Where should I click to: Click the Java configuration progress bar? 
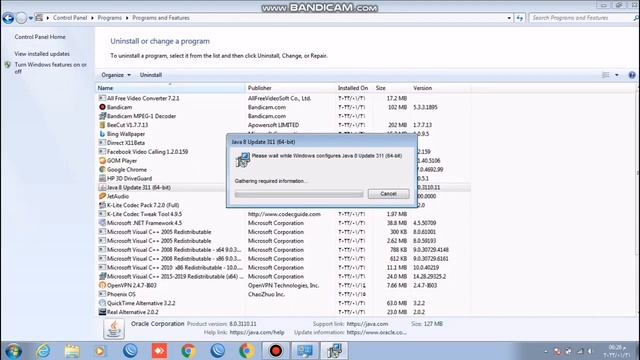tap(299, 194)
